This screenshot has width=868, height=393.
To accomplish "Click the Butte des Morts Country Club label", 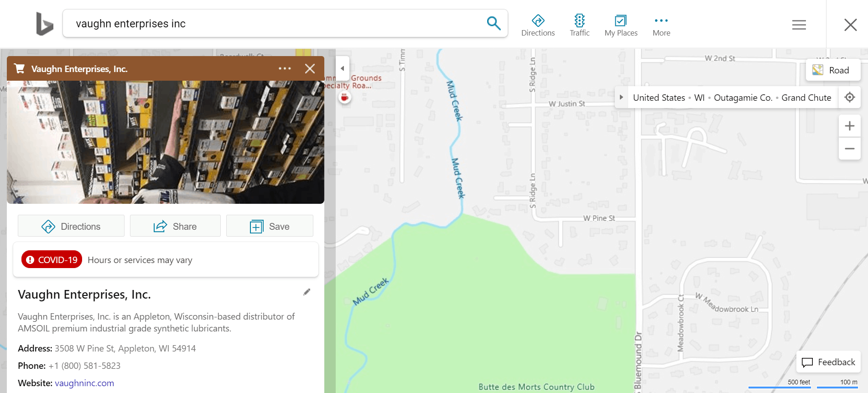I will coord(536,387).
